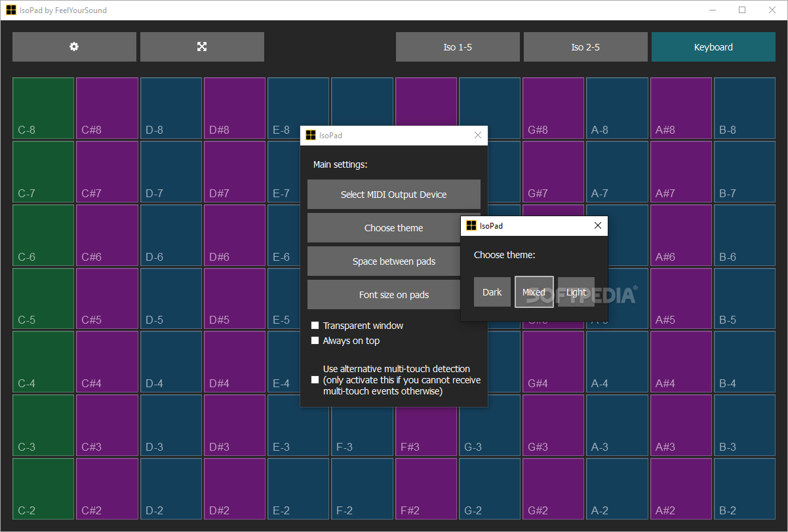Tap the B-6 pad

tap(745, 235)
